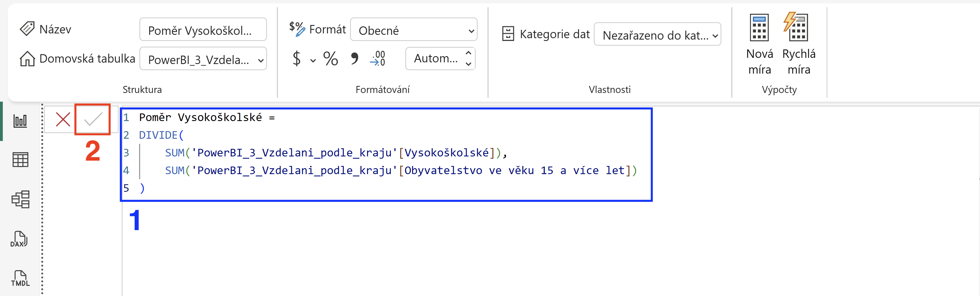Click into the decimal places Autom... field
This screenshot has width=980, height=296.
click(x=435, y=59)
